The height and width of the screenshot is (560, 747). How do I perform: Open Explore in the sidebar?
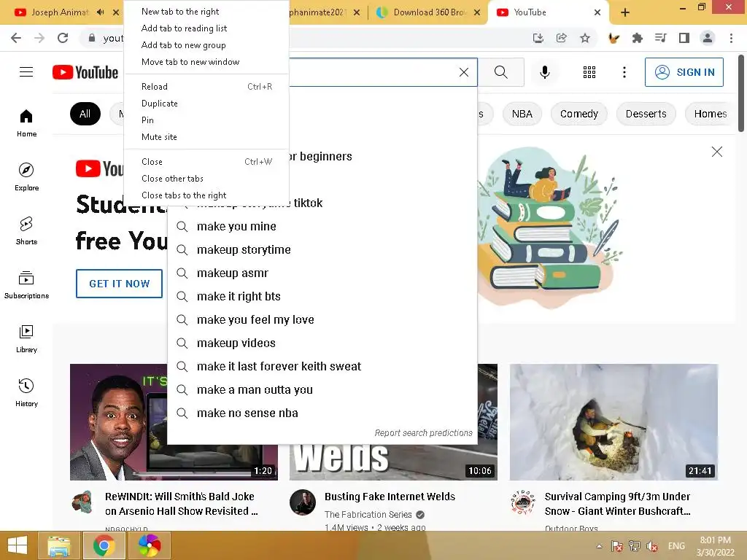27,176
